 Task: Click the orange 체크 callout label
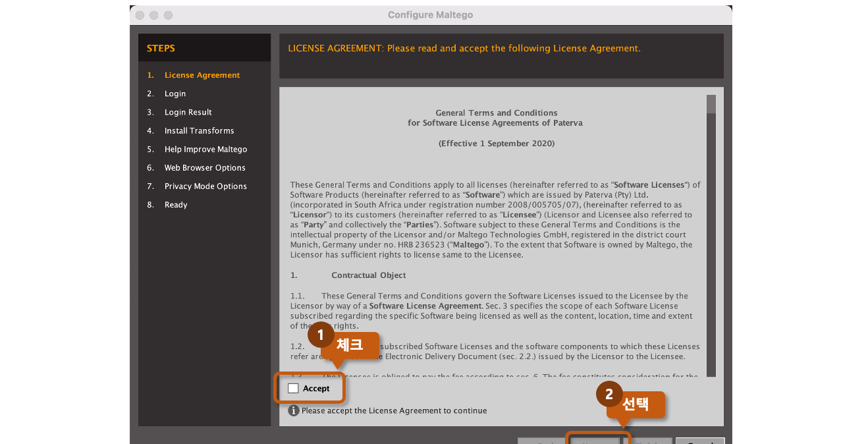(x=350, y=345)
